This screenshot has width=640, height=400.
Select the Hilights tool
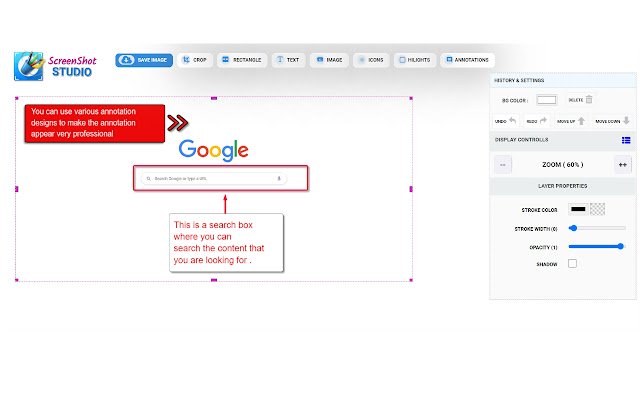click(x=415, y=60)
